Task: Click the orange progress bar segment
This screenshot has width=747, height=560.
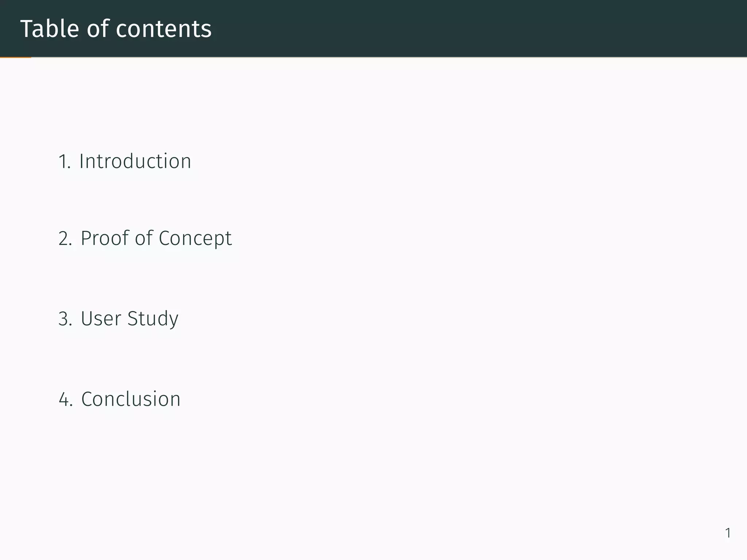Action: pyautogui.click(x=15, y=57)
